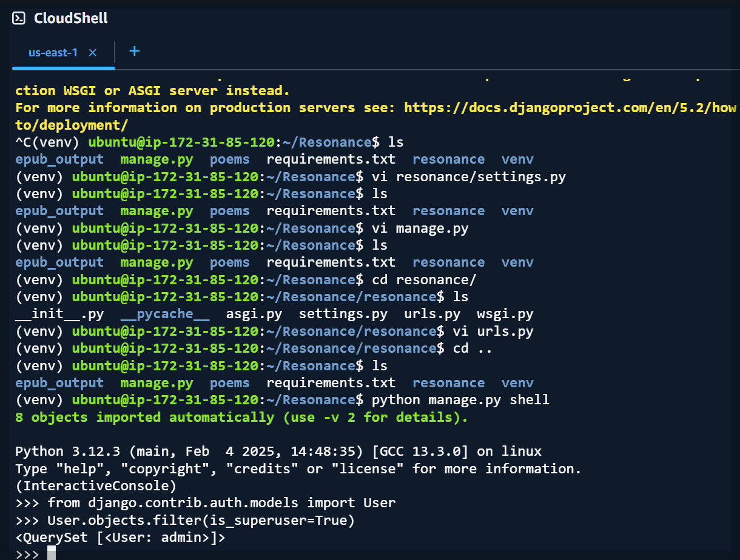Image resolution: width=740 pixels, height=560 pixels.
Task: Open a new tab with the plus icon
Action: [x=135, y=51]
